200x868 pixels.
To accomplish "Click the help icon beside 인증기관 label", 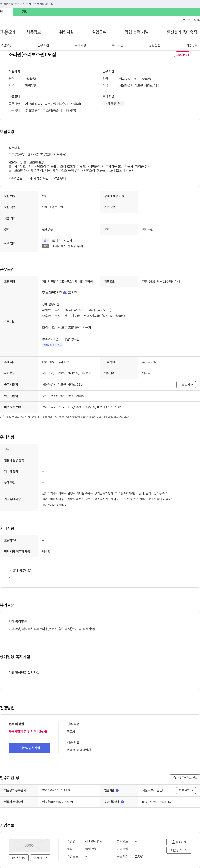I will click(x=117, y=790).
